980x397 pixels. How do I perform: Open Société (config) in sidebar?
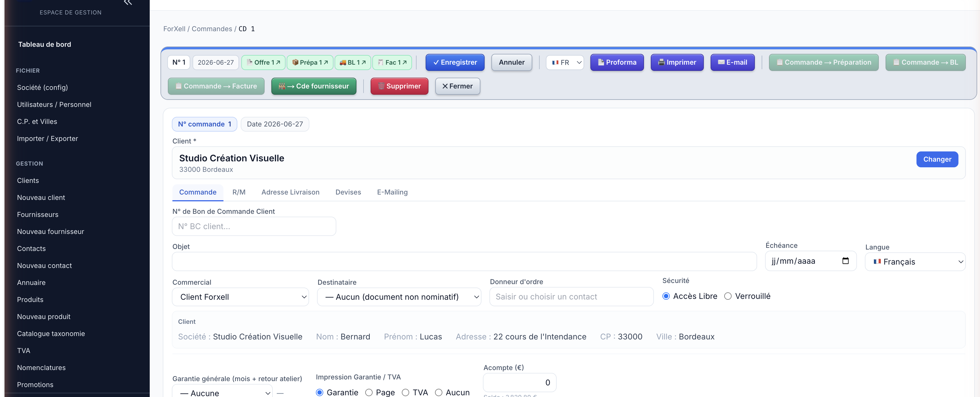(42, 87)
